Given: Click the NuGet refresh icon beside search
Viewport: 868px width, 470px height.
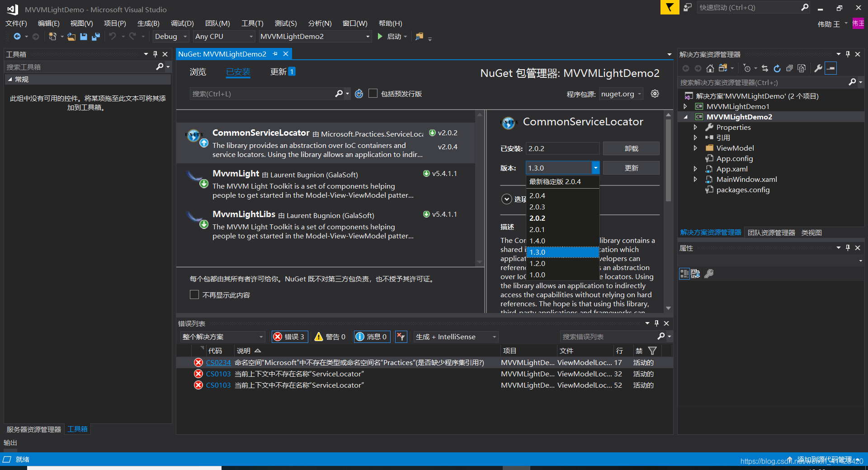Looking at the screenshot, I should [359, 94].
